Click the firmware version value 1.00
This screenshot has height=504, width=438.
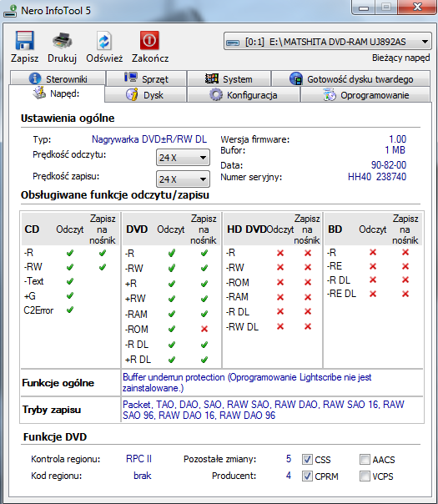(x=397, y=139)
